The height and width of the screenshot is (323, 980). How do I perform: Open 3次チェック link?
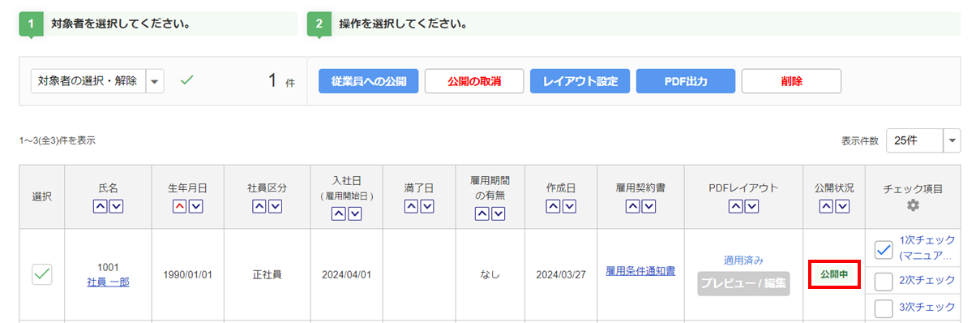point(927,307)
